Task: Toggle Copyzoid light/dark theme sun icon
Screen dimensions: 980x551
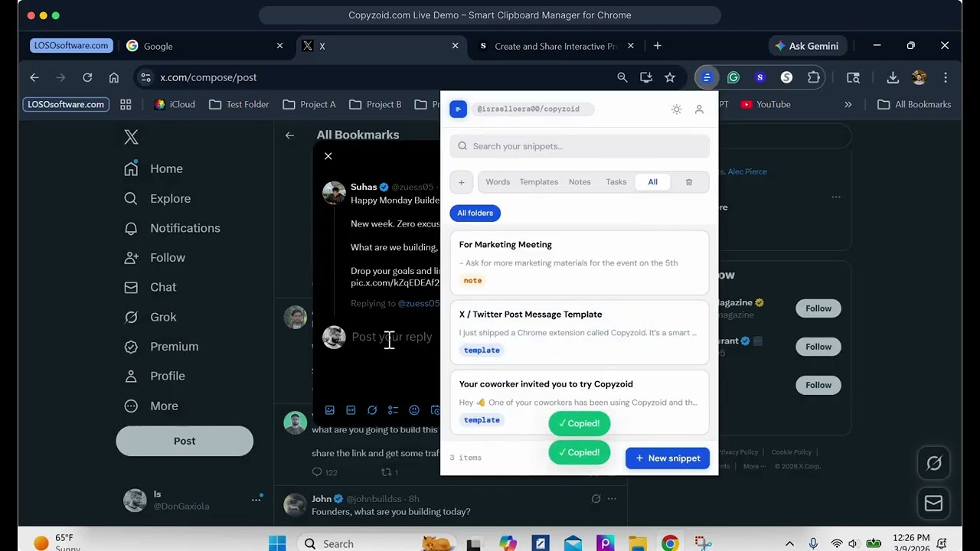Action: coord(677,109)
